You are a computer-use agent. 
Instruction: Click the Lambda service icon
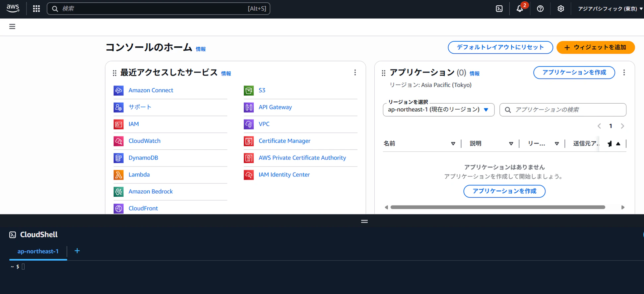click(x=118, y=174)
